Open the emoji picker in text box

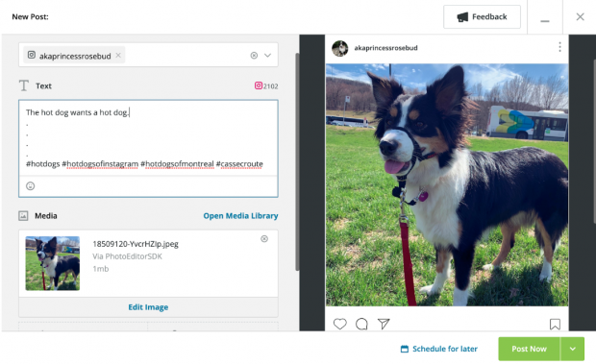(31, 186)
